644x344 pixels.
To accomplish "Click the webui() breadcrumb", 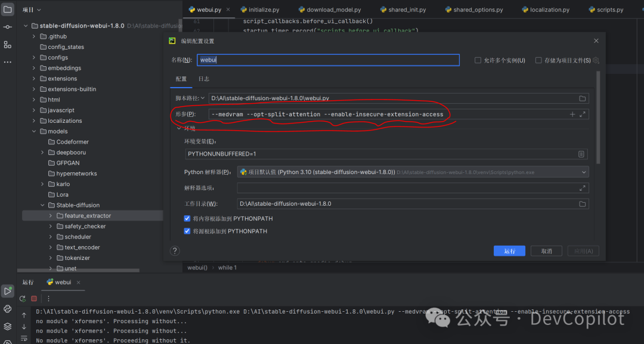I will (x=197, y=268).
